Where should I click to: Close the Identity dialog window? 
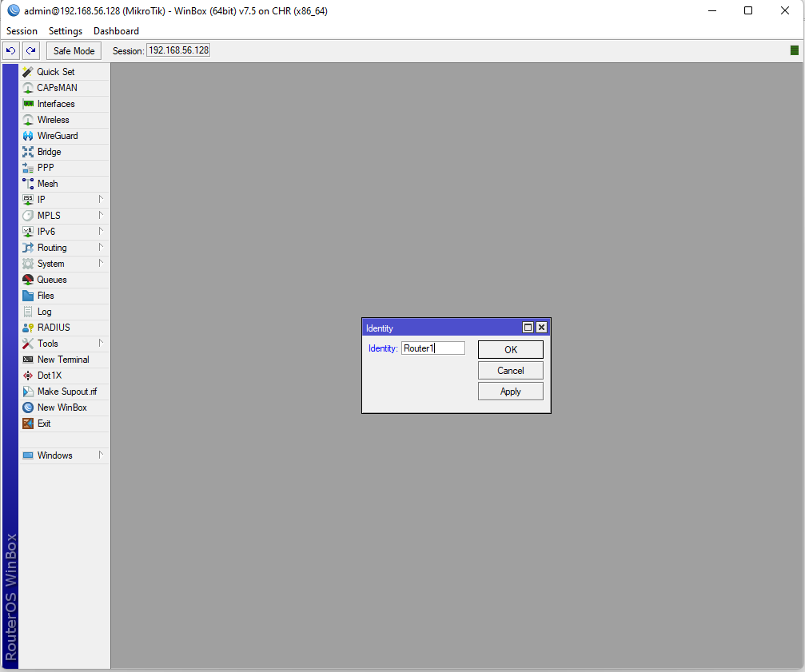coord(541,328)
